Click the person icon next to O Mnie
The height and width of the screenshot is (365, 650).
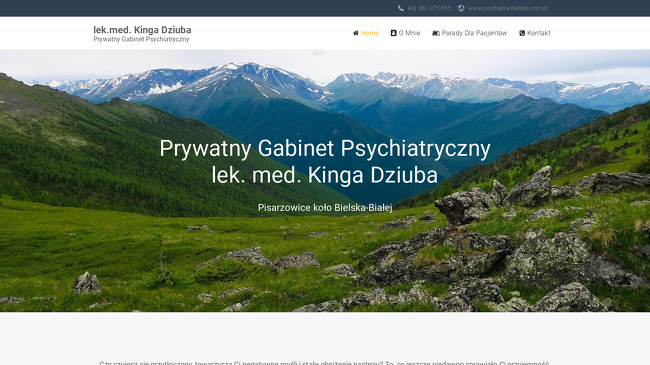(393, 33)
